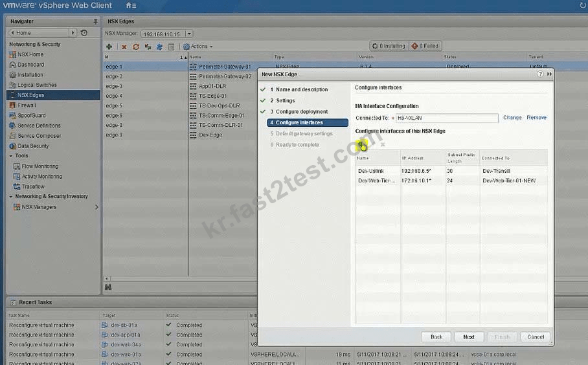
Task: Click the gray delete interface X icon
Action: tap(383, 144)
